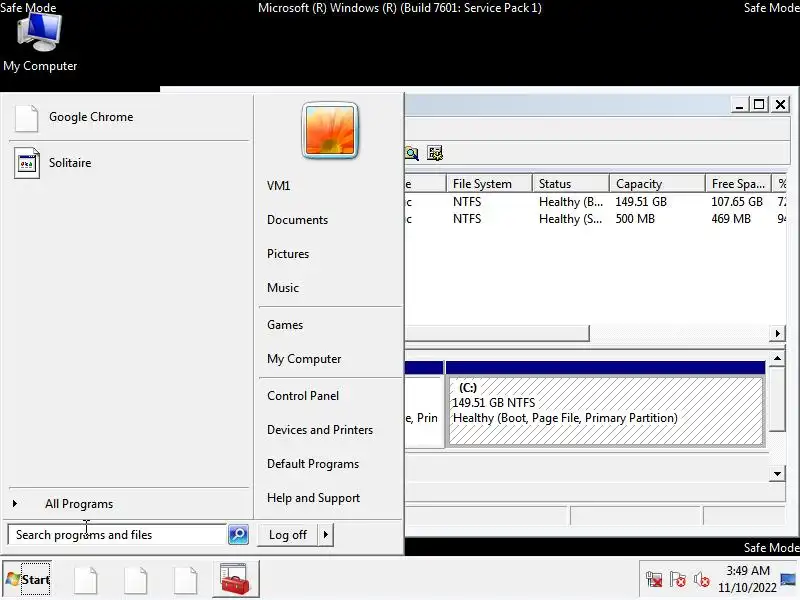Viewport: 800px width, 600px height.
Task: Click the disk pane vertical scrollbar thumb
Action: 777,399
